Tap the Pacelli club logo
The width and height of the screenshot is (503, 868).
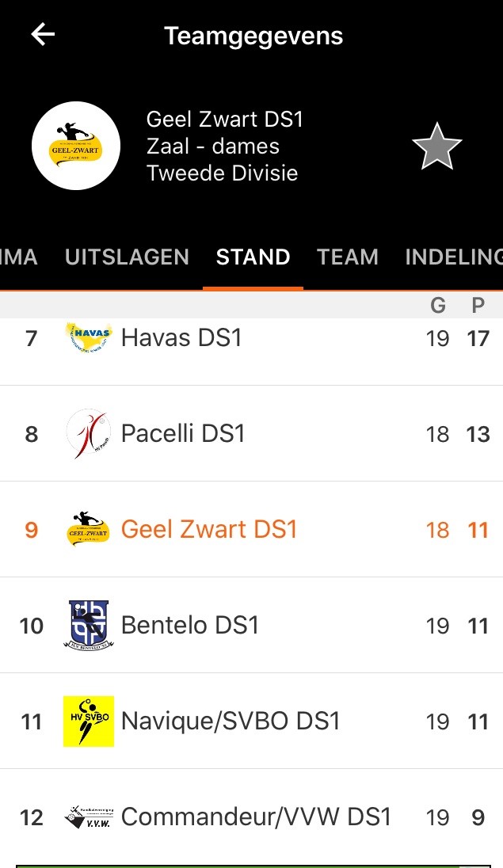[89, 434]
